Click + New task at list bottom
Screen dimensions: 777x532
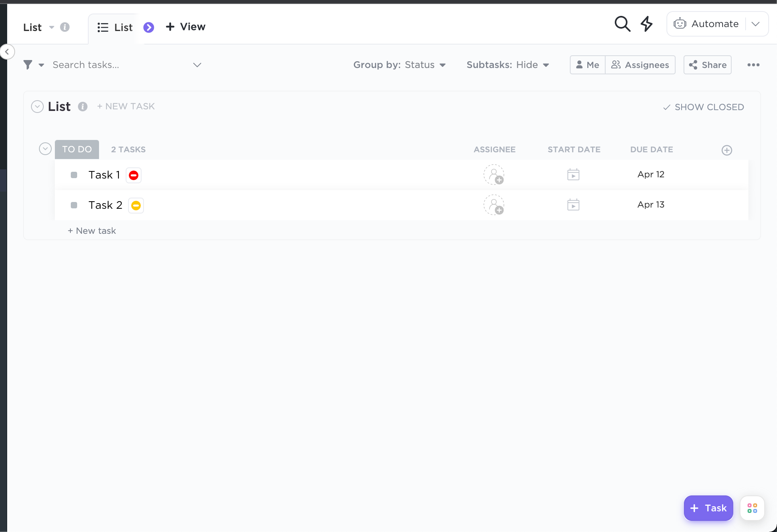tap(92, 231)
